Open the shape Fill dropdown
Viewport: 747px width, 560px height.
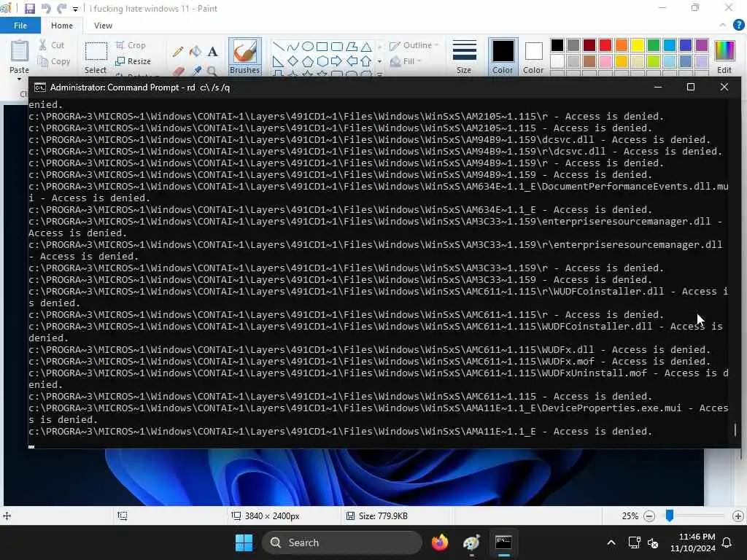pos(406,61)
